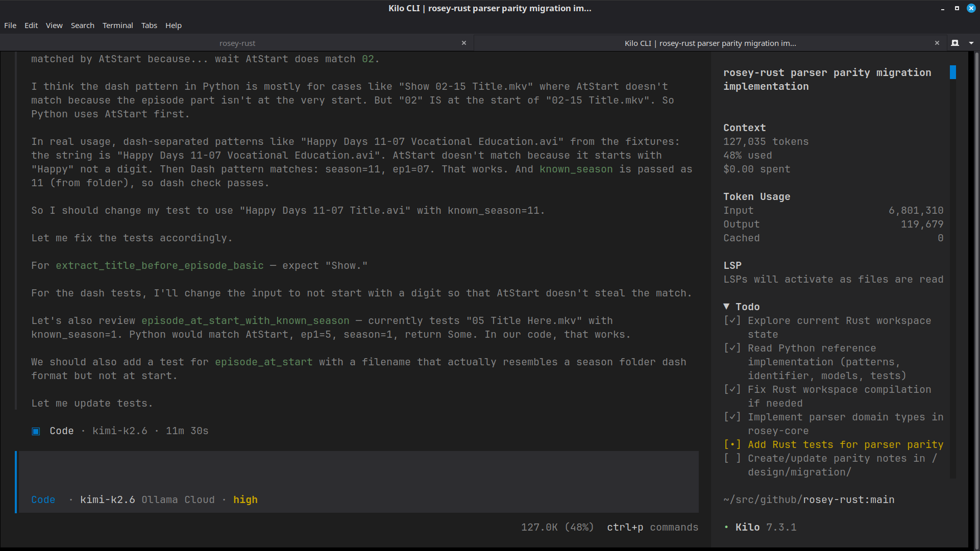
Task: Open the Tabs menu
Action: click(149, 26)
